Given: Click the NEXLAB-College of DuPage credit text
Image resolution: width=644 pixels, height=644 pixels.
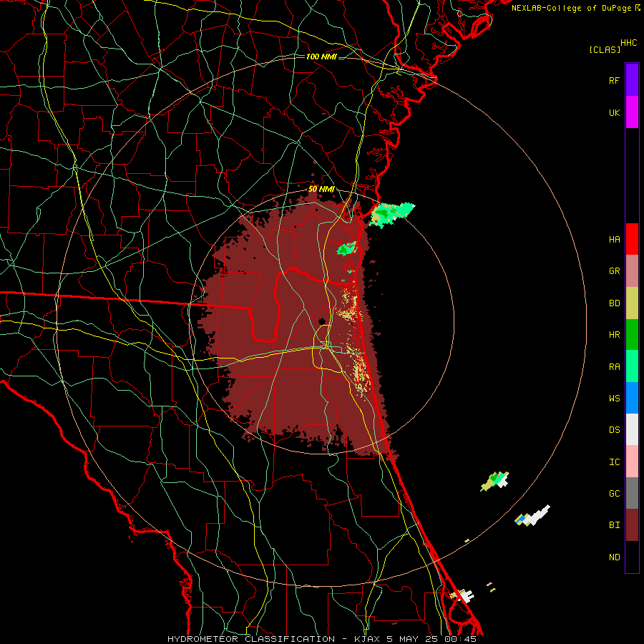Looking at the screenshot, I should click(571, 8).
